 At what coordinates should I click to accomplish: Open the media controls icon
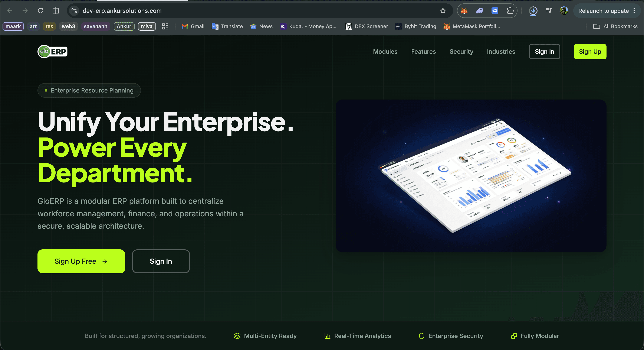(549, 10)
